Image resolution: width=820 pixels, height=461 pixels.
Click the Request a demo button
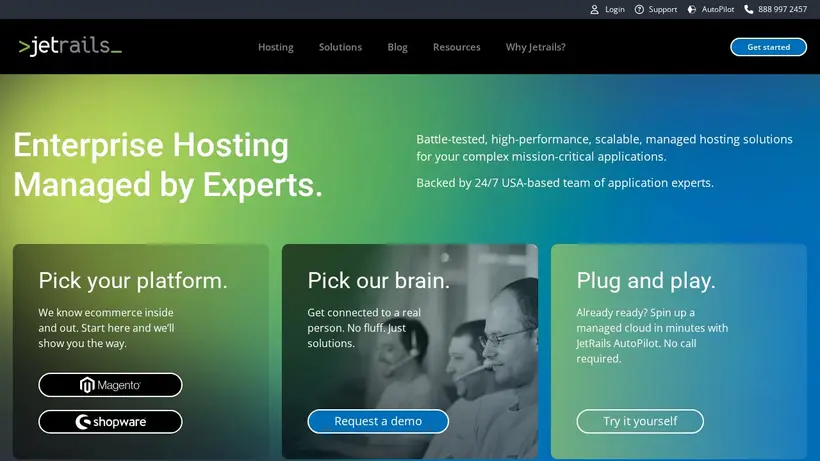[x=378, y=421]
